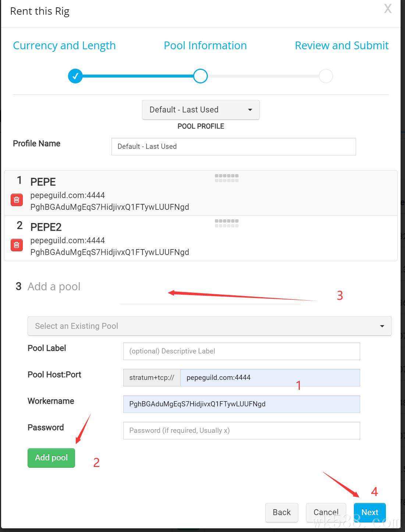Go to Review and Submit tab
405x532 pixels.
pos(342,46)
